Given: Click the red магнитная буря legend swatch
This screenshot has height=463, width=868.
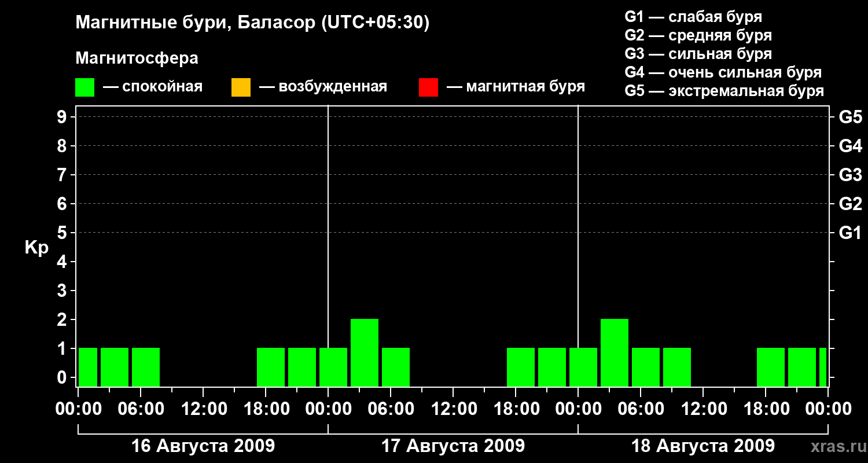Looking at the screenshot, I should point(428,87).
